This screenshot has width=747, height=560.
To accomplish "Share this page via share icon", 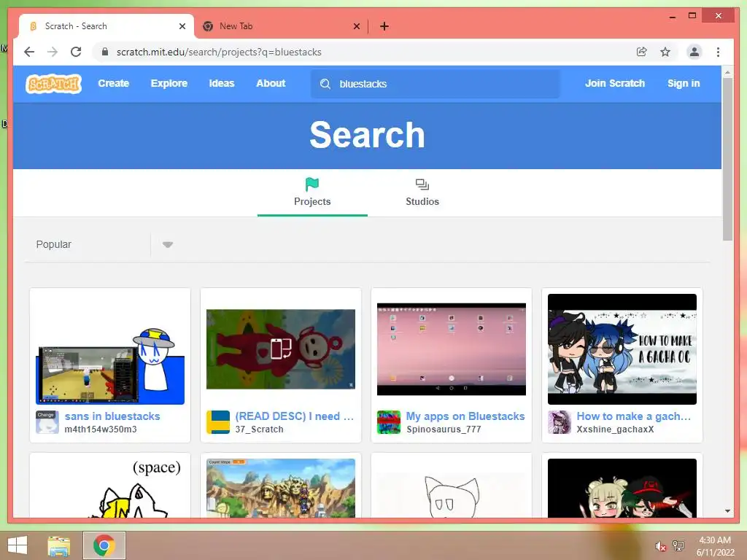I will [642, 52].
